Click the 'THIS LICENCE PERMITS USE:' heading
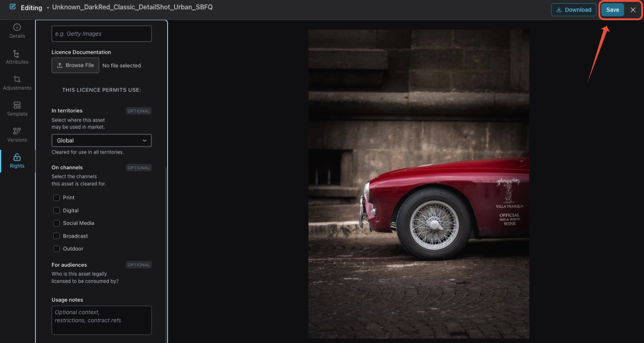 (102, 90)
